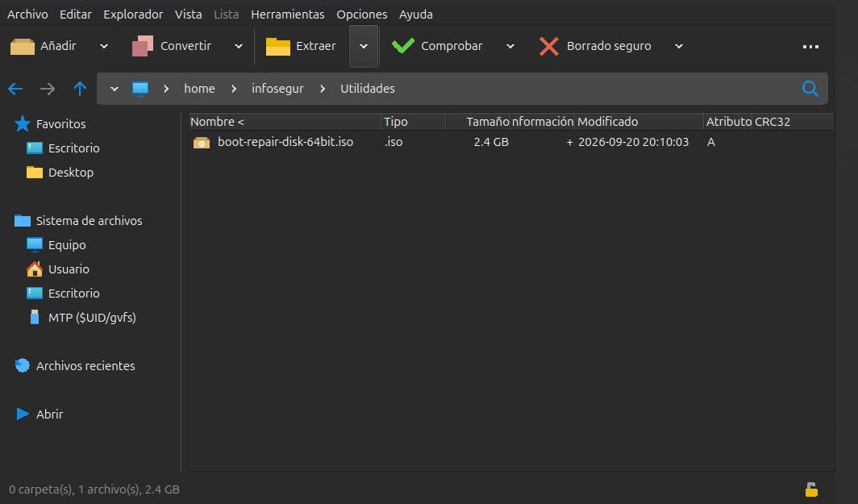Click the Archivos recientes icon
This screenshot has width=858, height=504.
23,365
